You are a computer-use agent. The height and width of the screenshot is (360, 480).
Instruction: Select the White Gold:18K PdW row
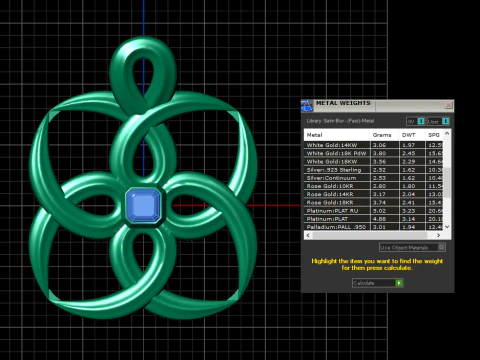[x=374, y=153]
